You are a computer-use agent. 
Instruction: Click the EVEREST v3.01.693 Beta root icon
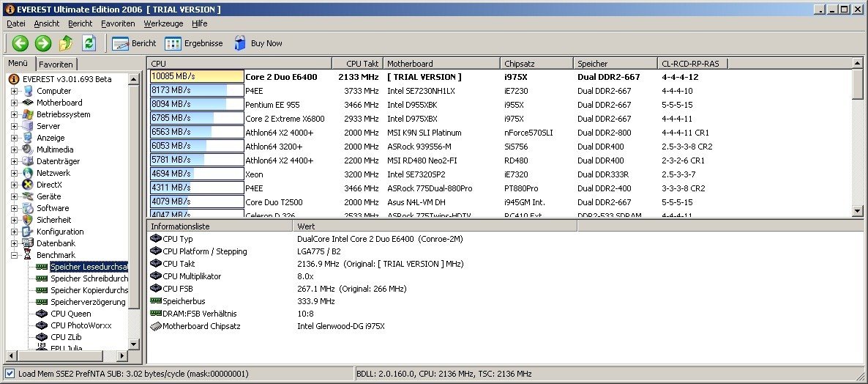click(15, 79)
